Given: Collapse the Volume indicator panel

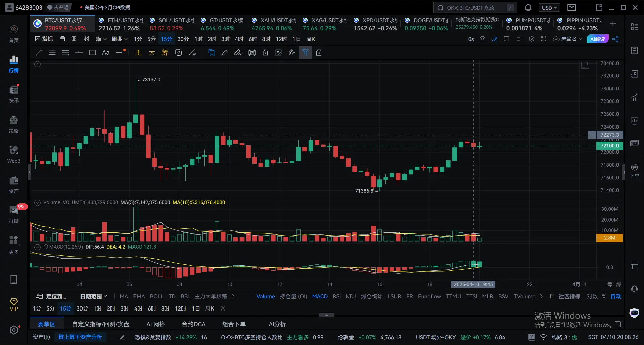Looking at the screenshot, I should (38, 202).
